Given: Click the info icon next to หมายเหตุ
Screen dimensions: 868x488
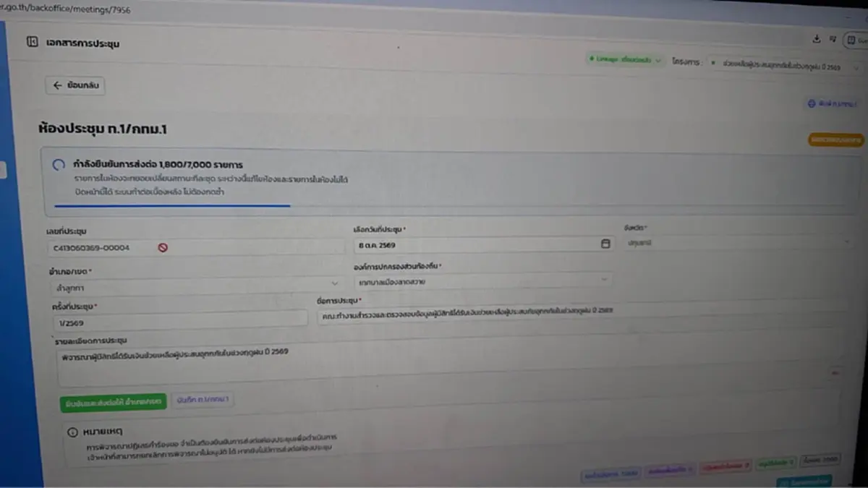Looking at the screenshot, I should pyautogui.click(x=72, y=432).
